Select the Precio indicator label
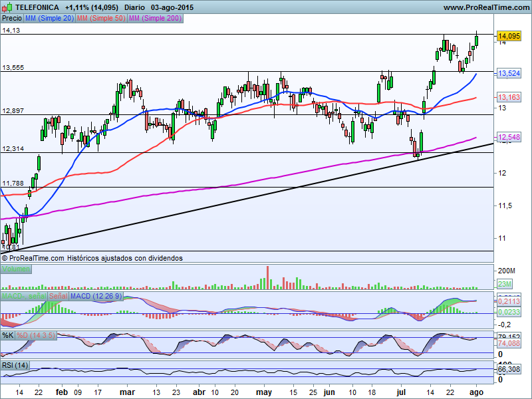 tap(11, 17)
